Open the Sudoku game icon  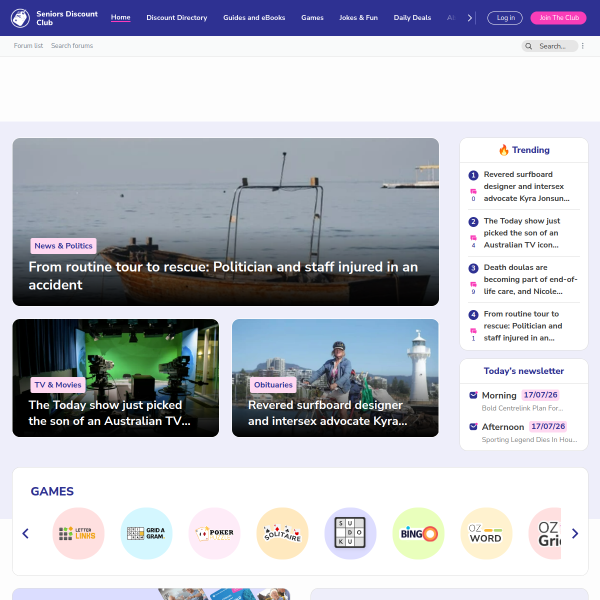(x=350, y=533)
